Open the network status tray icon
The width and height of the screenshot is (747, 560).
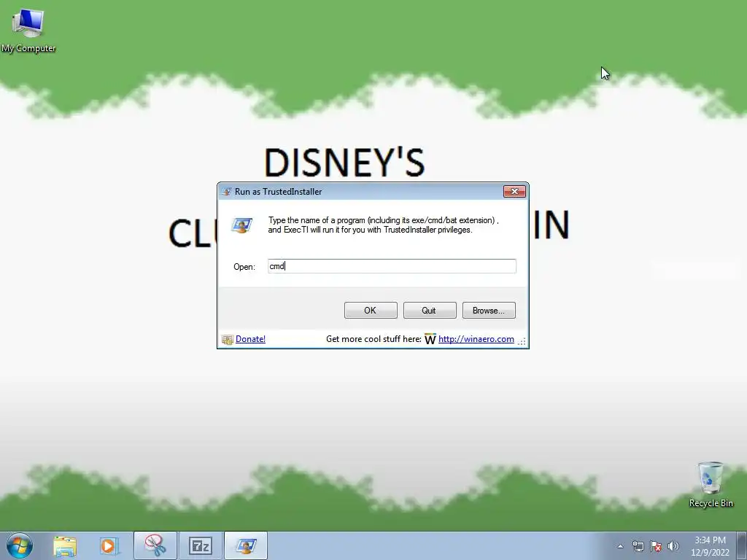tap(638, 546)
